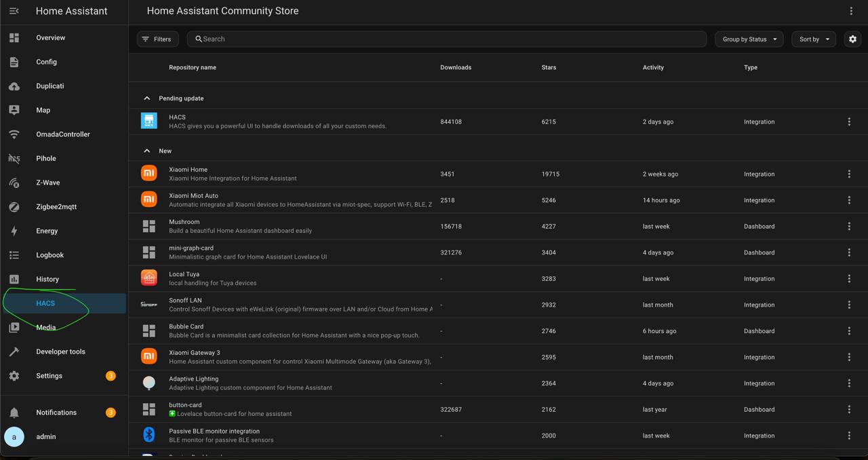Open Settings from the sidebar
The height and width of the screenshot is (460, 868).
(x=49, y=376)
